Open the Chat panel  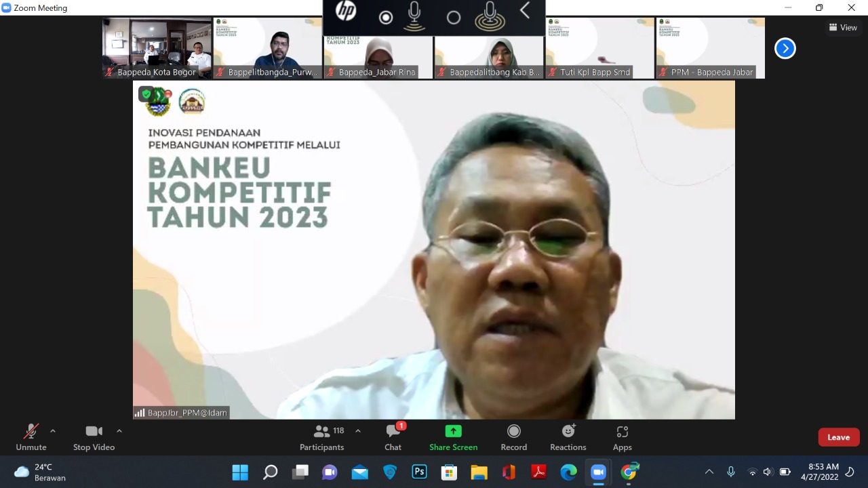tap(393, 436)
